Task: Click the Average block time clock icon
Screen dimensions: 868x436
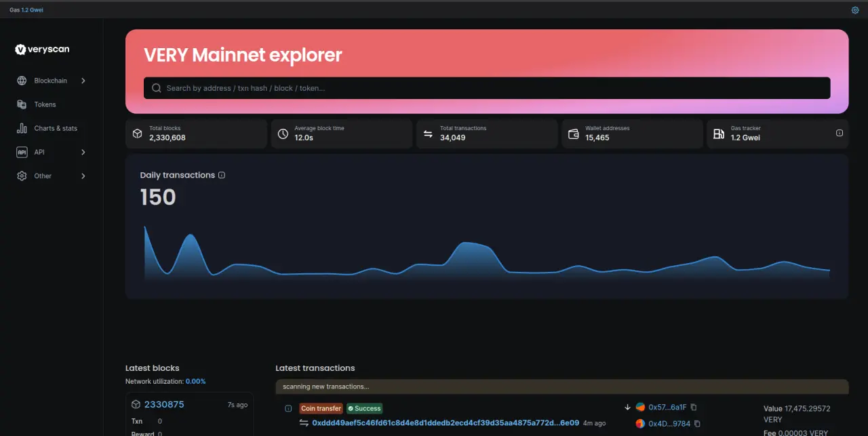Action: coord(283,134)
